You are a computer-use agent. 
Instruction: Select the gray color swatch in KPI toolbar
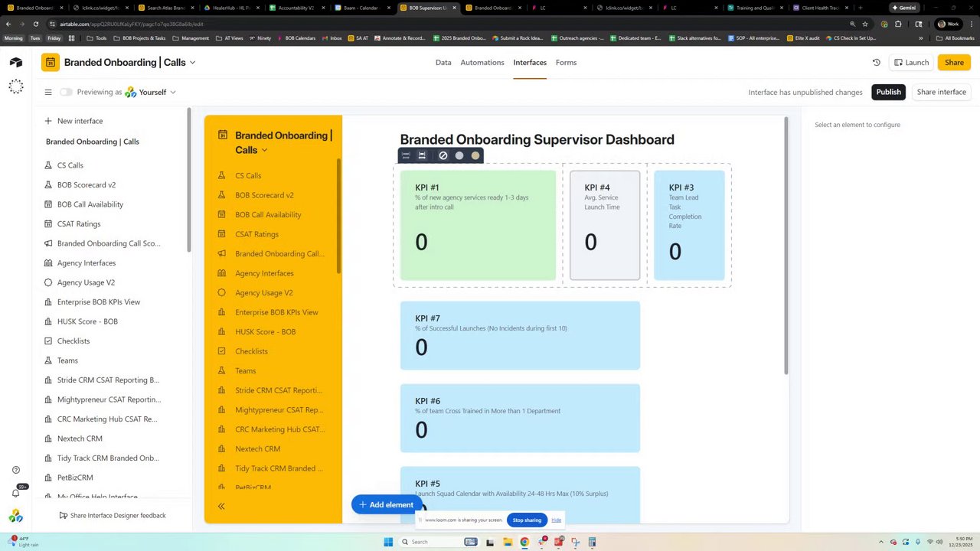click(459, 155)
